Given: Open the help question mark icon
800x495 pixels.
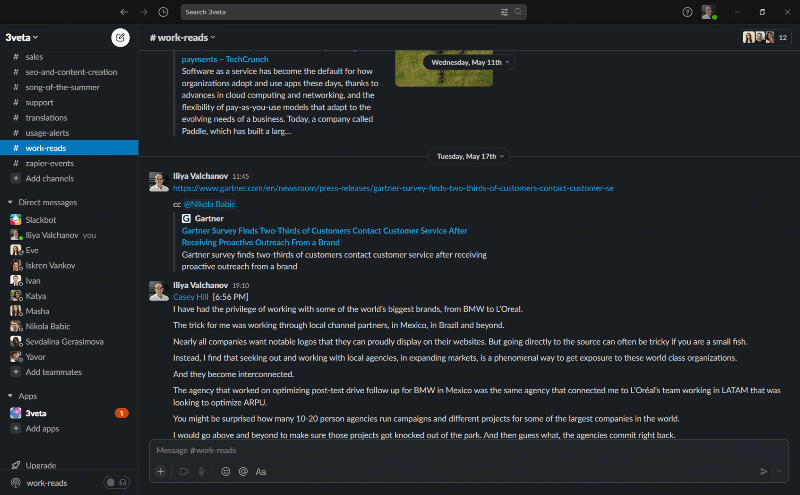Looking at the screenshot, I should (687, 12).
